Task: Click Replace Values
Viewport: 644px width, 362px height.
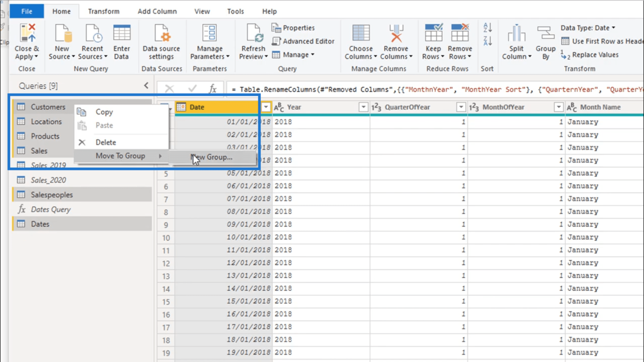Action: click(590, 55)
